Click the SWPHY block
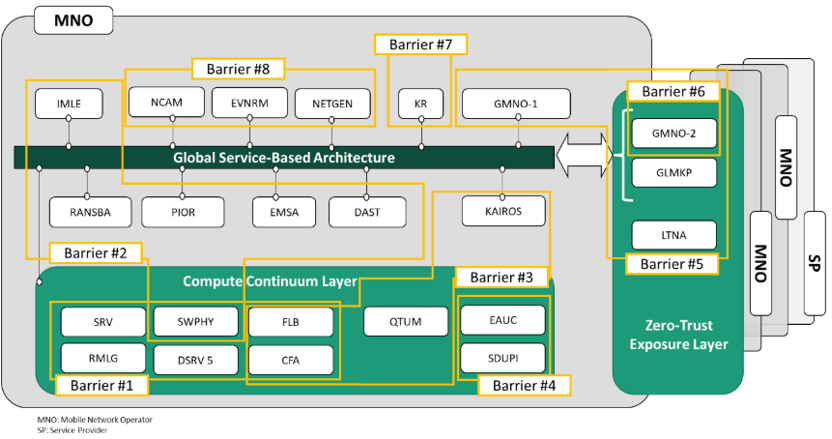 196,321
